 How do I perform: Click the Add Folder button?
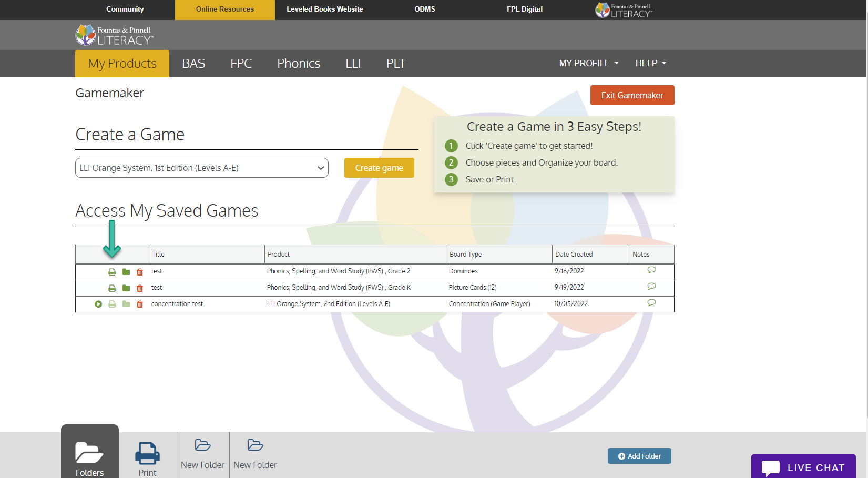point(639,456)
